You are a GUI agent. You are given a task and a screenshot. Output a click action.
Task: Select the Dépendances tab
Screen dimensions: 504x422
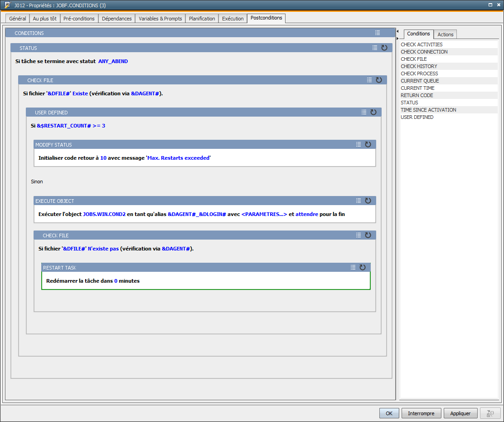click(116, 19)
